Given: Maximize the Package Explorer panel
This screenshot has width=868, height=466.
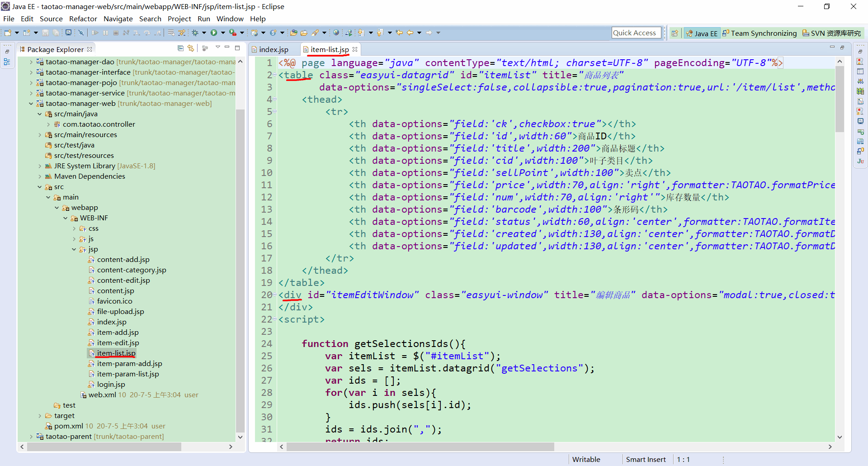Looking at the screenshot, I should click(x=237, y=48).
